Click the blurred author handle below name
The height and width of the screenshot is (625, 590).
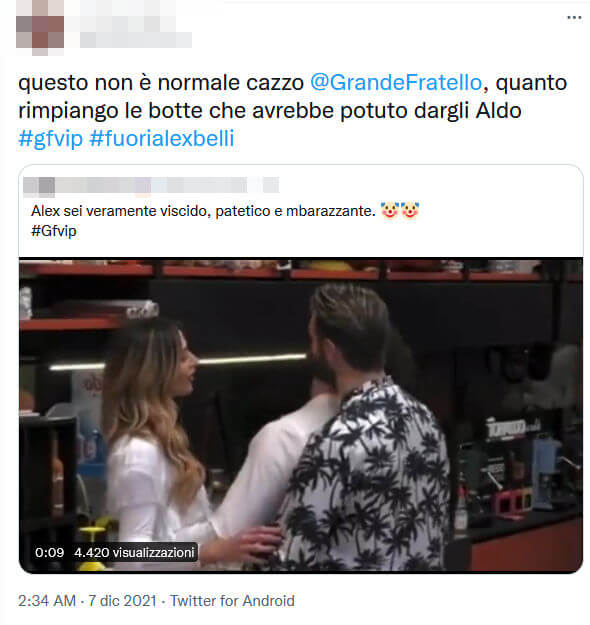(x=136, y=40)
